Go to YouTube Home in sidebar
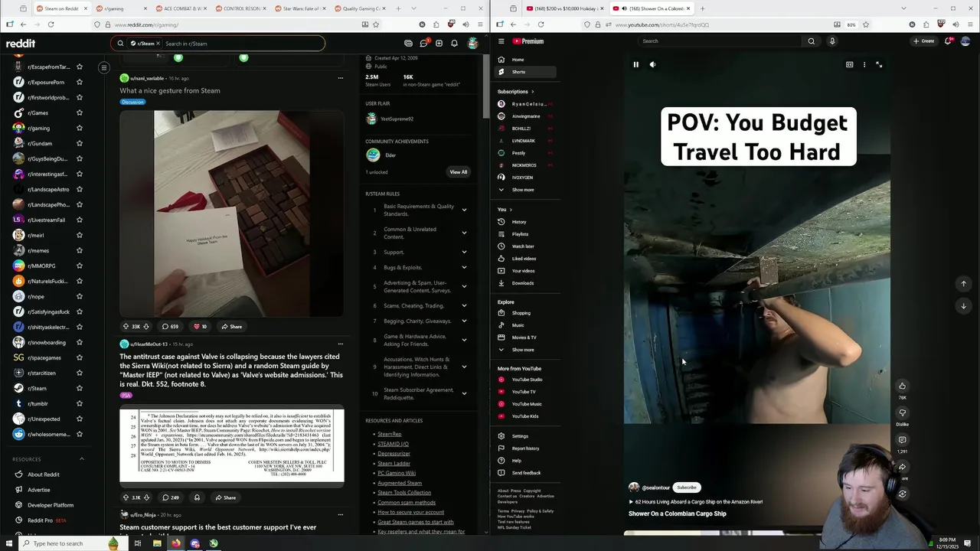Viewport: 980px width, 551px height. (x=526, y=60)
